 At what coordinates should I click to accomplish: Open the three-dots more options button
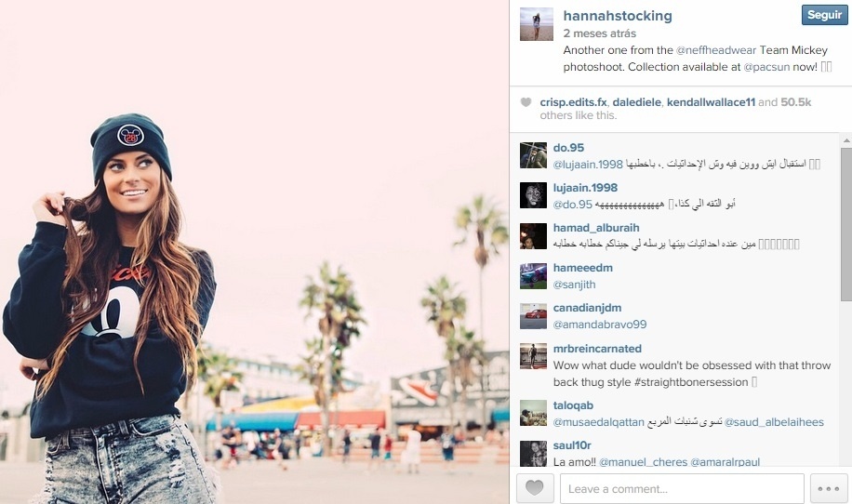coord(829,488)
